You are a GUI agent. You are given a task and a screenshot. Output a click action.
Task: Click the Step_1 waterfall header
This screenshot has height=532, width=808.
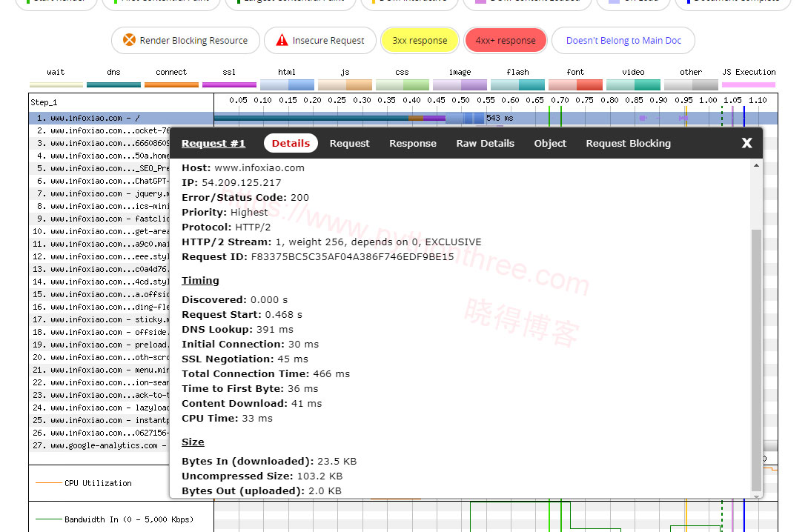[44, 102]
